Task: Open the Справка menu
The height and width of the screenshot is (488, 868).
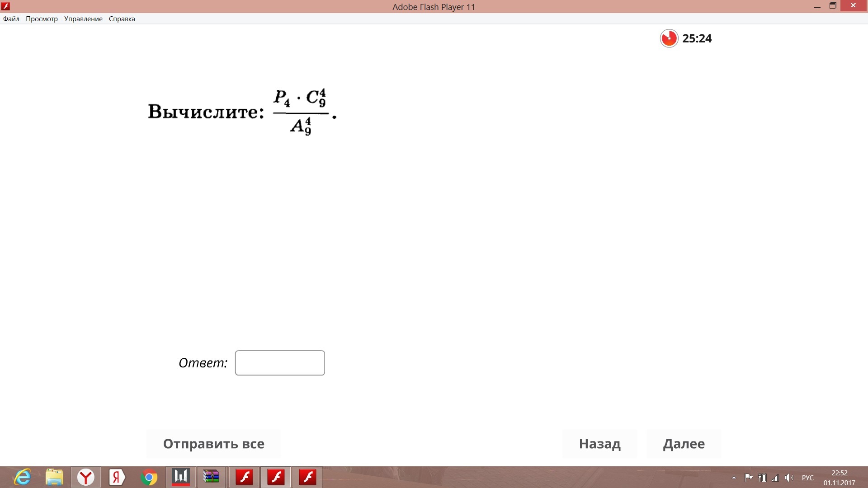Action: (122, 19)
